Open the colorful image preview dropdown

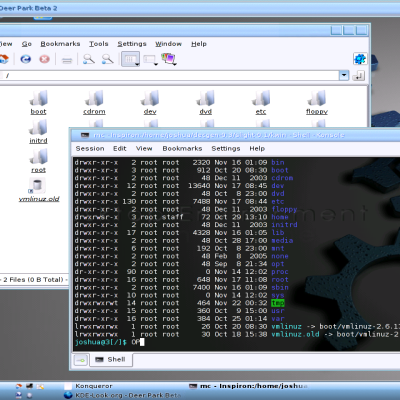point(169,59)
